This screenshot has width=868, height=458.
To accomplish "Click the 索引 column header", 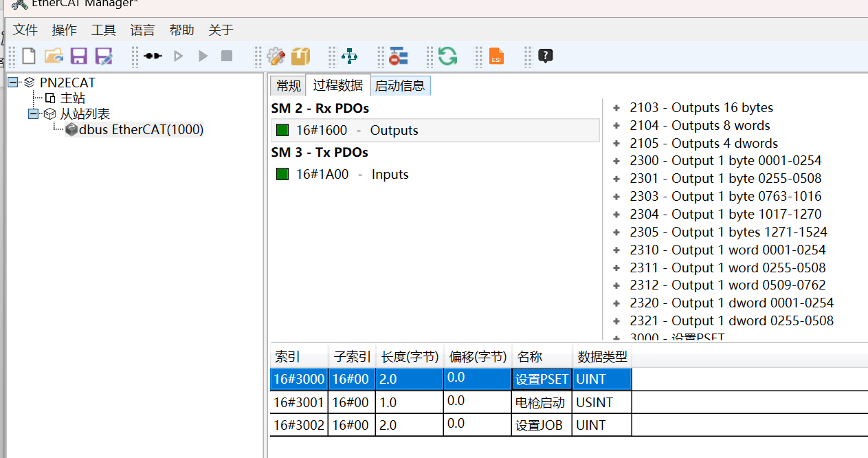I will pyautogui.click(x=300, y=357).
